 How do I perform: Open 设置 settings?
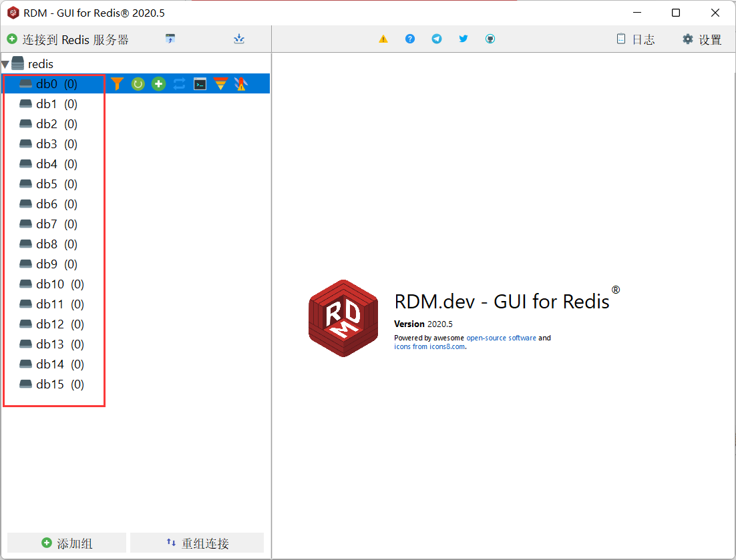702,39
